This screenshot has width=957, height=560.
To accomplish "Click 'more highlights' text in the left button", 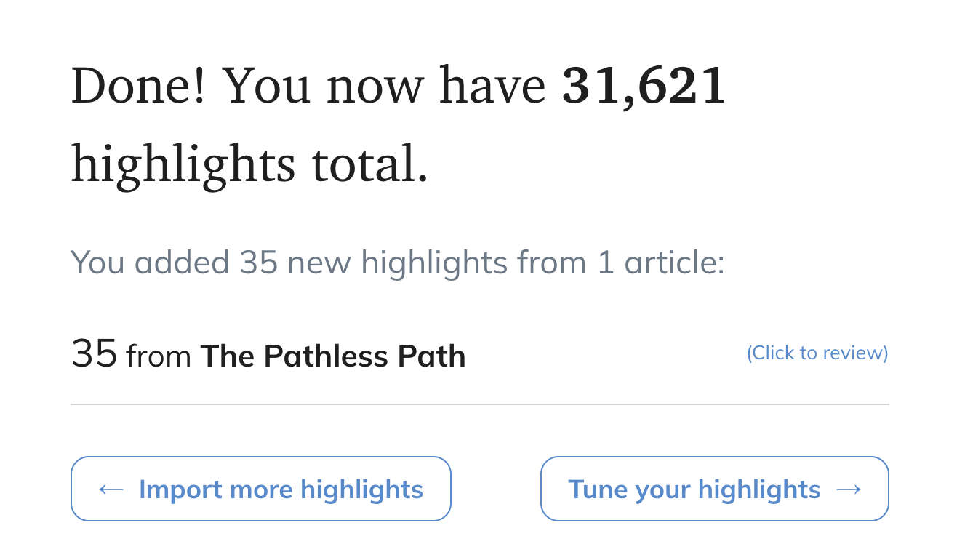I will click(x=326, y=489).
